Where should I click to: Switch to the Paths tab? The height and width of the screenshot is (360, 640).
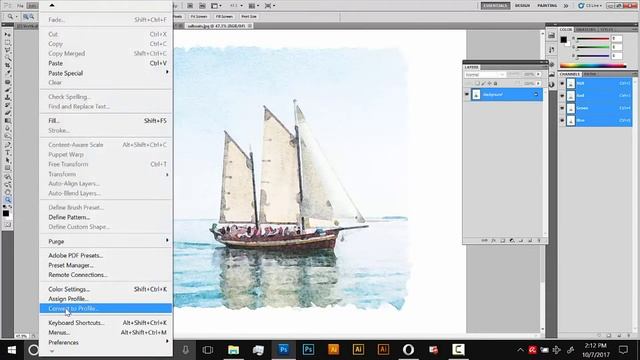(x=590, y=74)
